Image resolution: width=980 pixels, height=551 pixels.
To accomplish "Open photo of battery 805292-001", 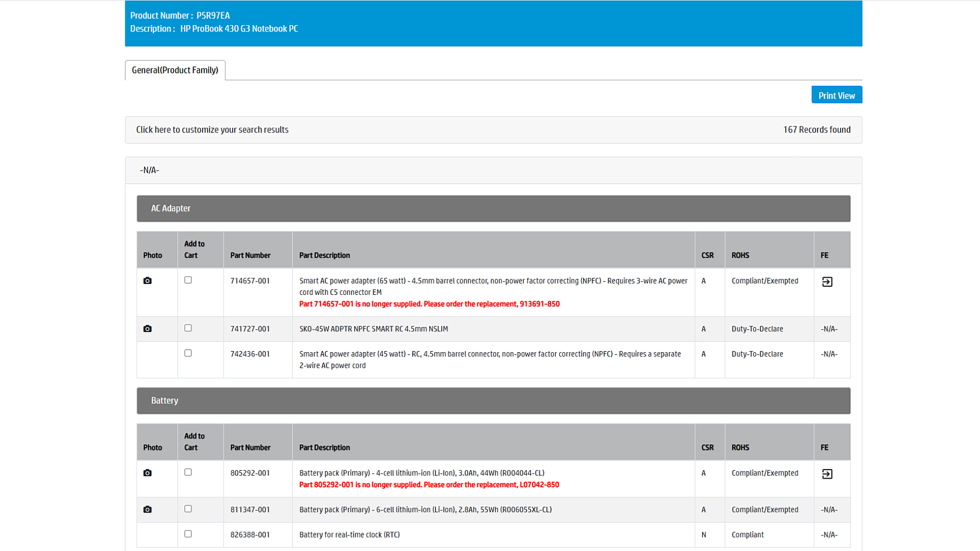I will pos(147,473).
